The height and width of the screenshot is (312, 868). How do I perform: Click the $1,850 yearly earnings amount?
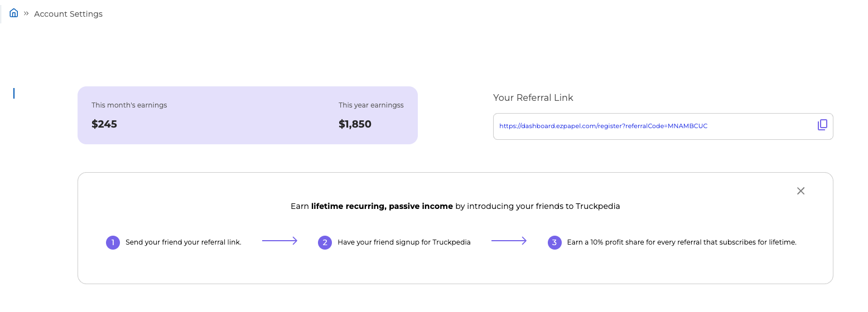(x=355, y=124)
